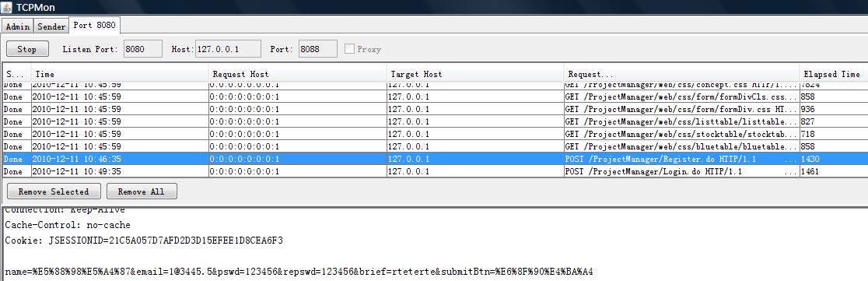Click Target Host 127.0.0.1 in Register.do row

click(x=475, y=159)
